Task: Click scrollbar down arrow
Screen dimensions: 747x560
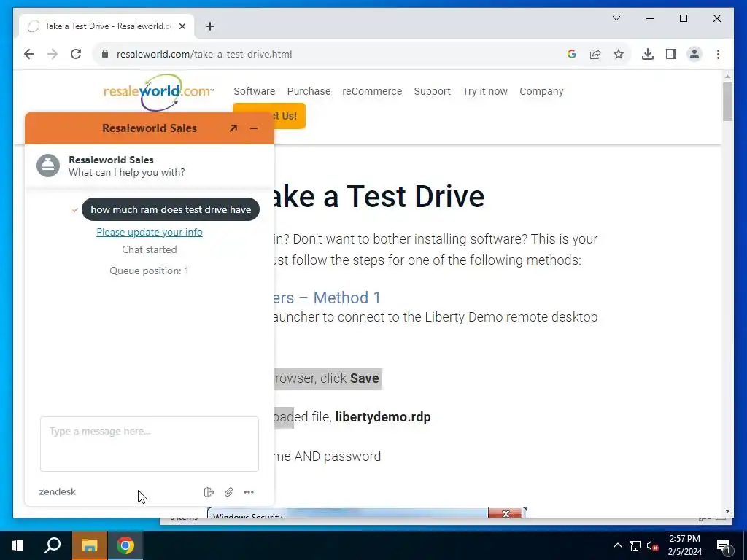Action: (727, 511)
